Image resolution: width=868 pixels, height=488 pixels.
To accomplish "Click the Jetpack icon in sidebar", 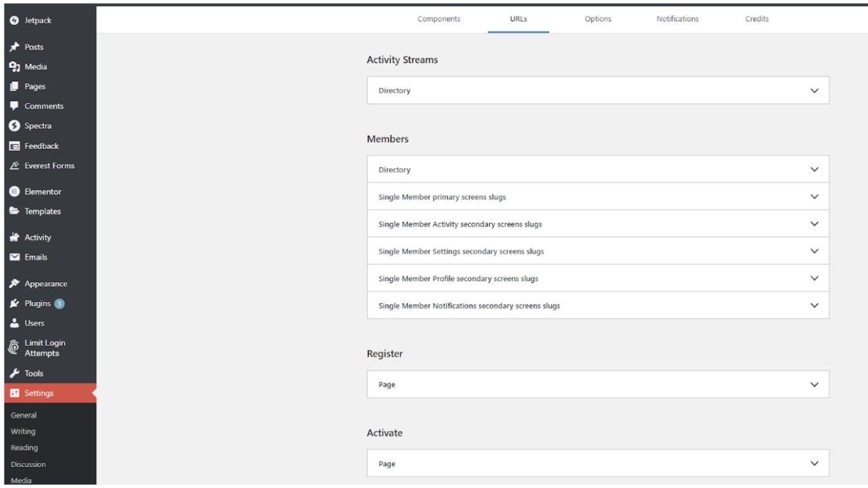I will coord(14,20).
